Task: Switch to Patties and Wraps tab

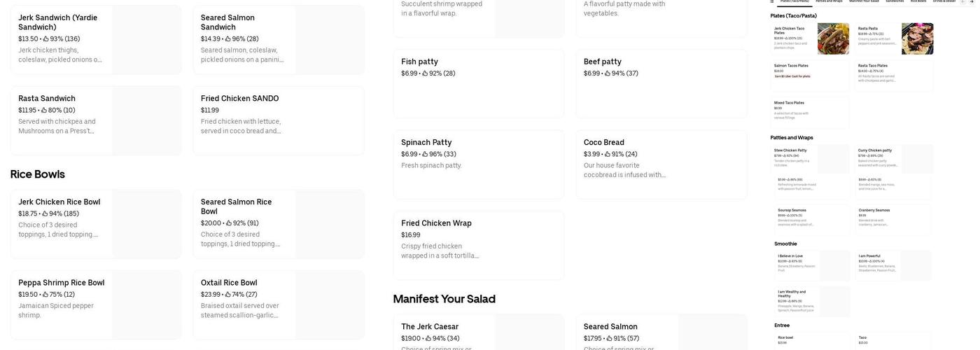Action: coord(828,1)
